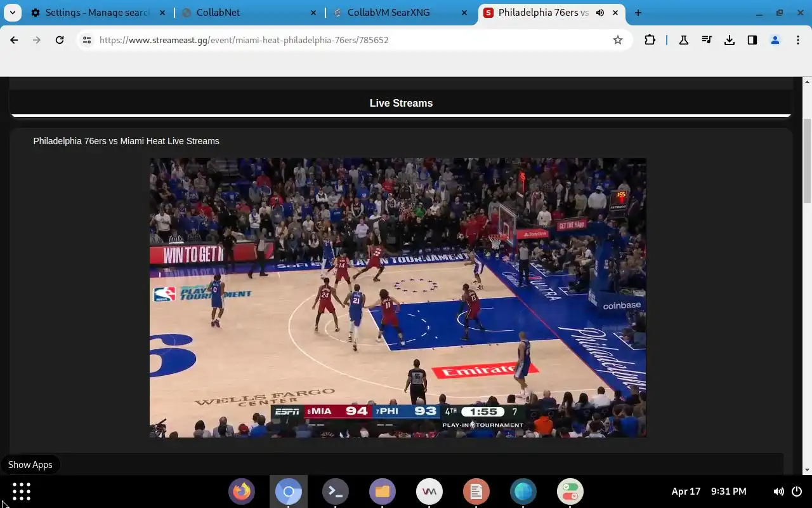Viewport: 812px width, 508px height.
Task: Open the power menu icon
Action: tap(797, 491)
